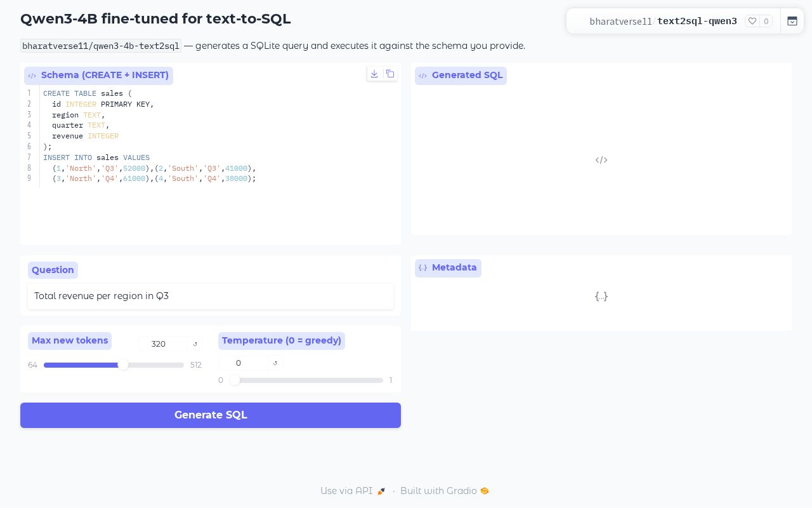Reset Temperature value
Screen dimensions: 812x508
[x=275, y=363]
